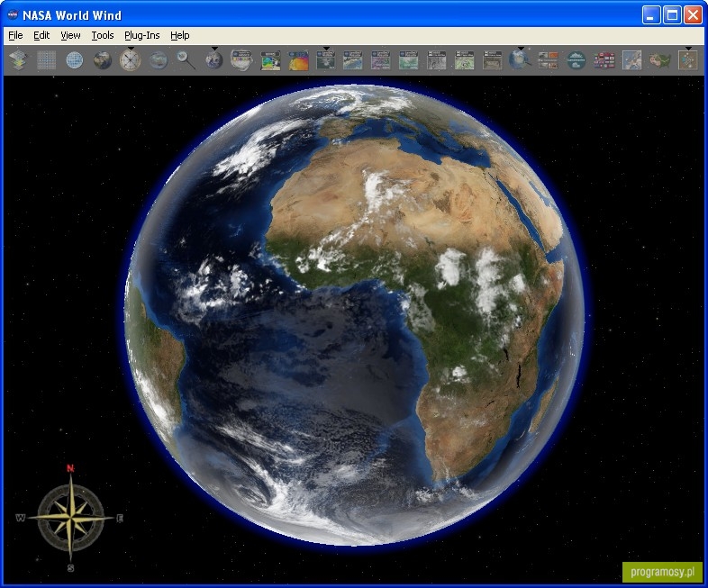Image resolution: width=708 pixels, height=588 pixels.
Task: Select the Blue Marble Earth imagery icon
Action: (x=214, y=60)
